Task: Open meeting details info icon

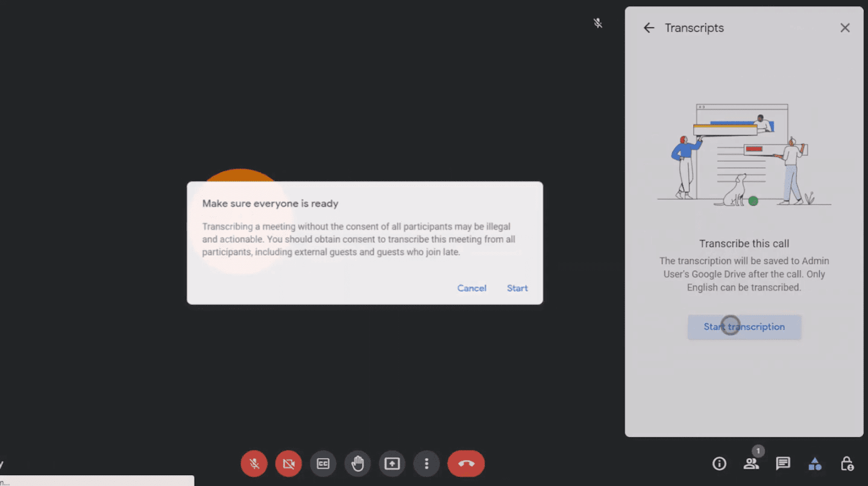Action: (x=719, y=463)
